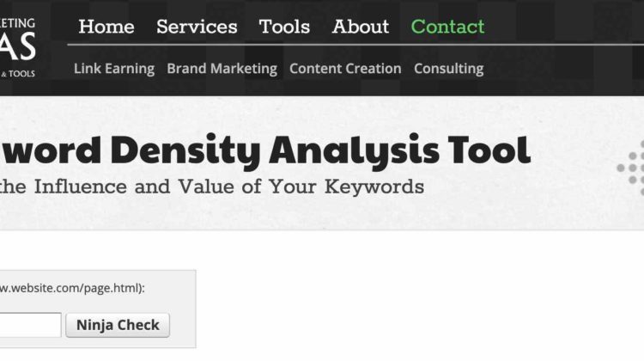
Task: Click the gray line under main navigation
Action: tap(355, 45)
